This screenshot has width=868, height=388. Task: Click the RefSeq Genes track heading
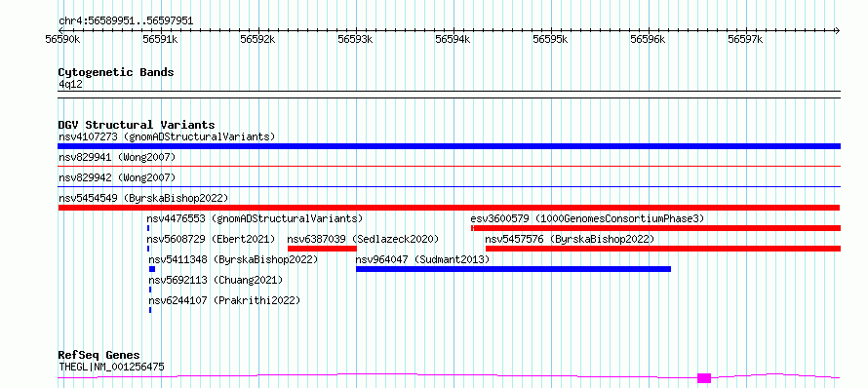[99, 356]
